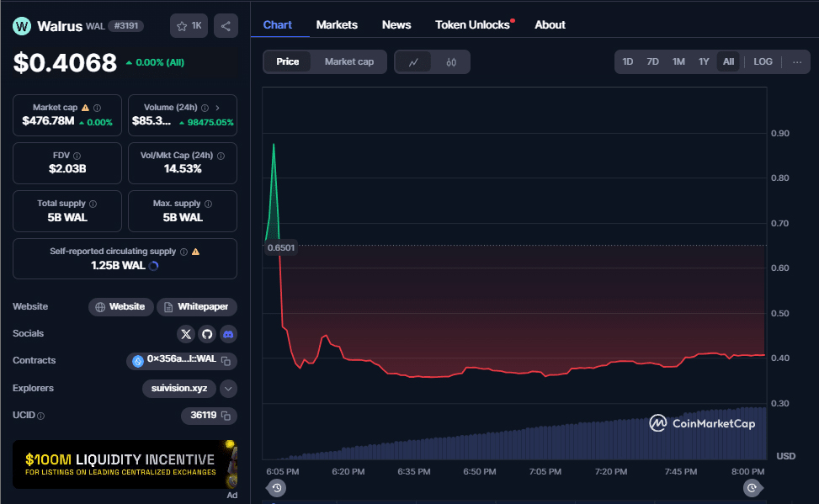
Task: Enable LOG scale on chart
Action: (x=763, y=61)
